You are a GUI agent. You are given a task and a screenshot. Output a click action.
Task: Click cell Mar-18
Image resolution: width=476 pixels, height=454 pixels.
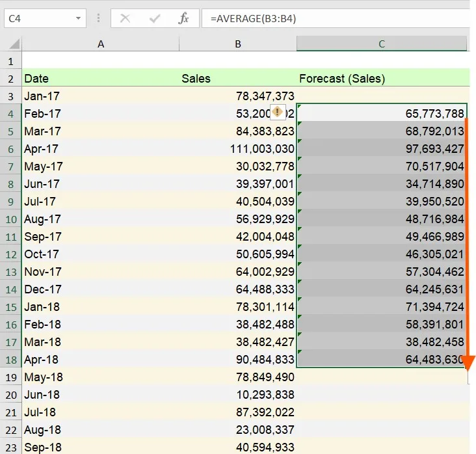pos(101,342)
